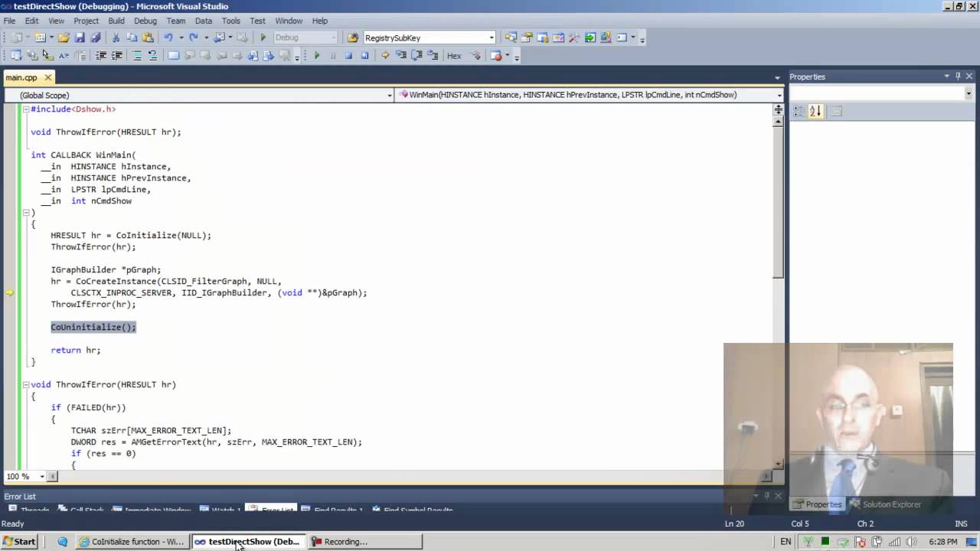The height and width of the screenshot is (551, 980).
Task: Collapse the #include region outline
Action: [25, 109]
